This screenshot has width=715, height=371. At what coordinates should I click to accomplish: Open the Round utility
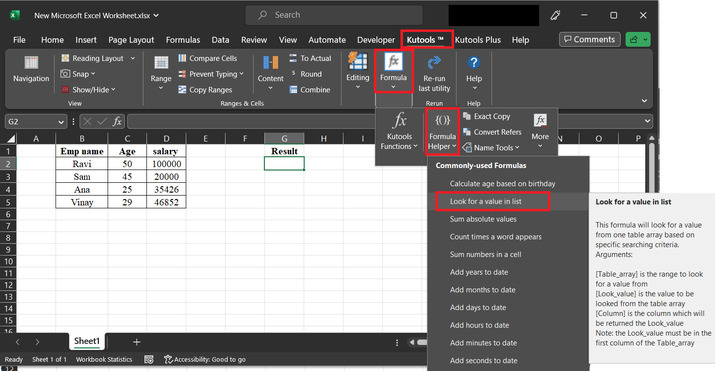(x=306, y=74)
